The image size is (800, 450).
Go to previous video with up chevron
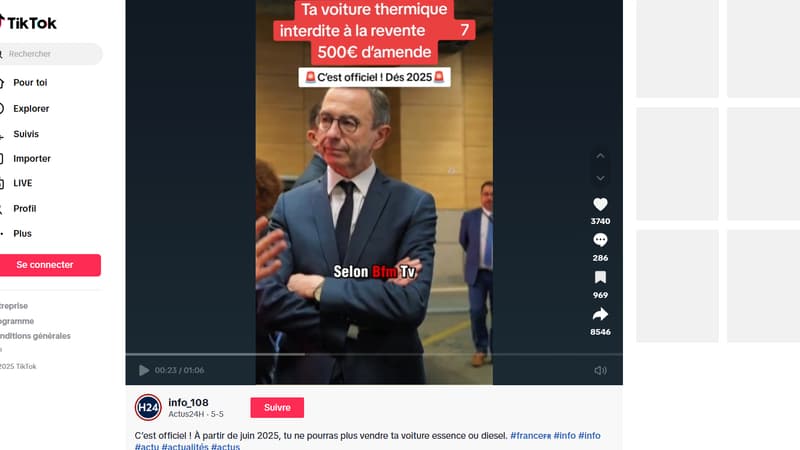pos(600,156)
